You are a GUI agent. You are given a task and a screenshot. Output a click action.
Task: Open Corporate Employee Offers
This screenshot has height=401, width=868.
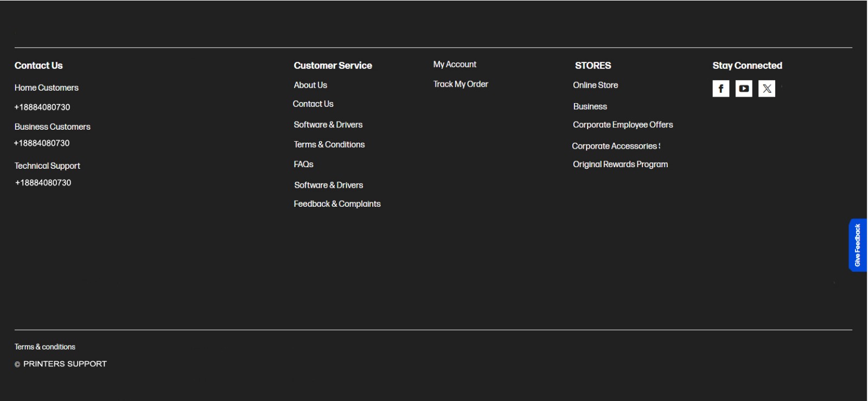(623, 125)
